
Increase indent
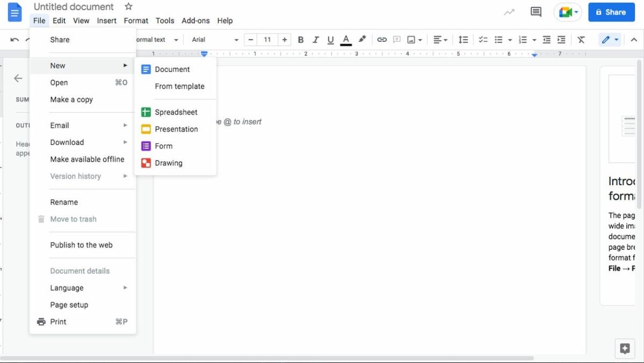[561, 40]
